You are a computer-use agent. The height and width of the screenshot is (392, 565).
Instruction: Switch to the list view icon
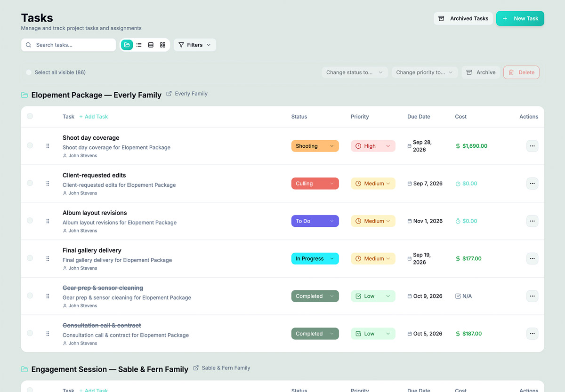139,45
